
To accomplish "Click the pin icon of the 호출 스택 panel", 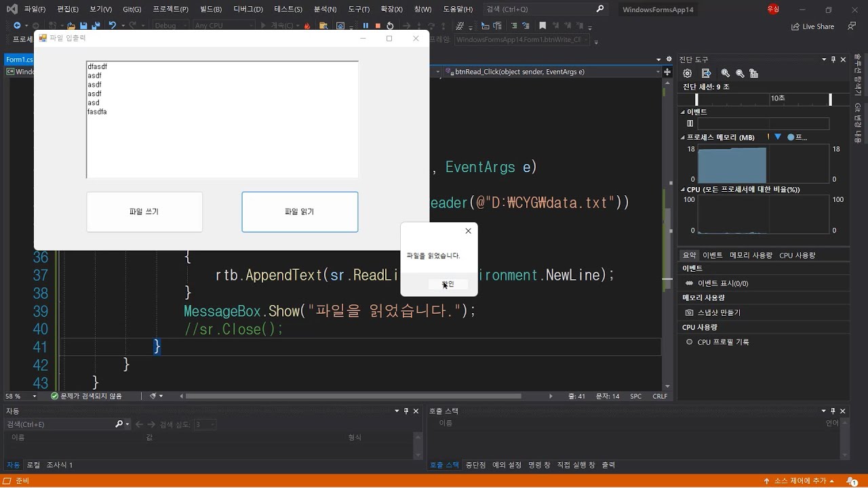I will [x=833, y=411].
